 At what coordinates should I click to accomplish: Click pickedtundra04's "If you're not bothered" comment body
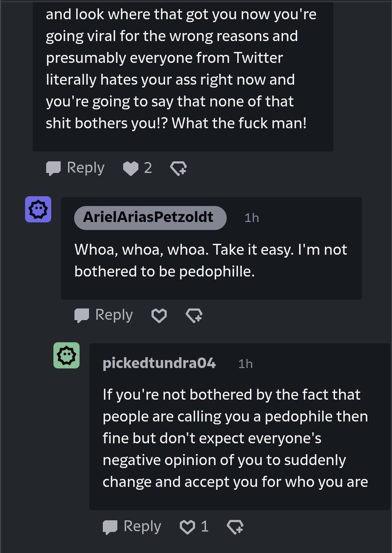coord(235,438)
